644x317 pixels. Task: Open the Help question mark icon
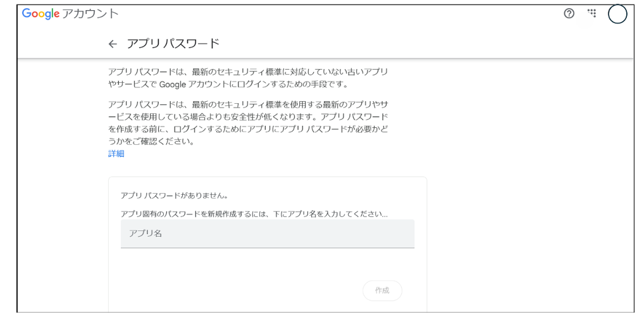568,13
